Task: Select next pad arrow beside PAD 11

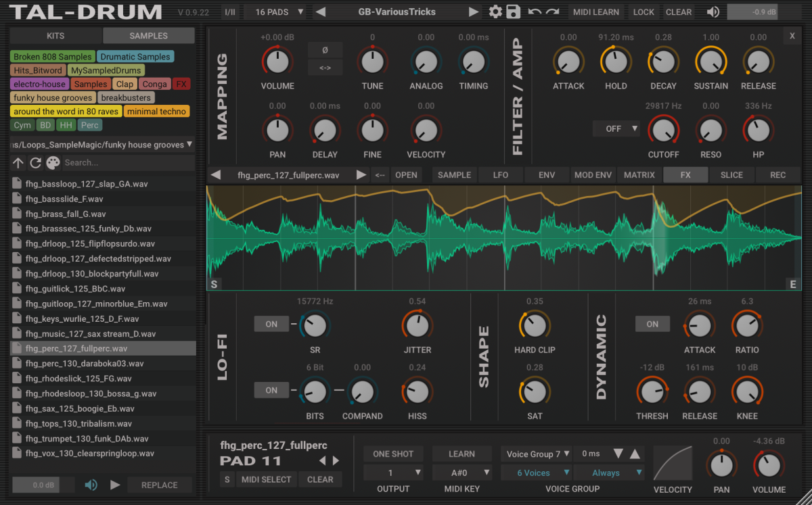Action: [336, 460]
